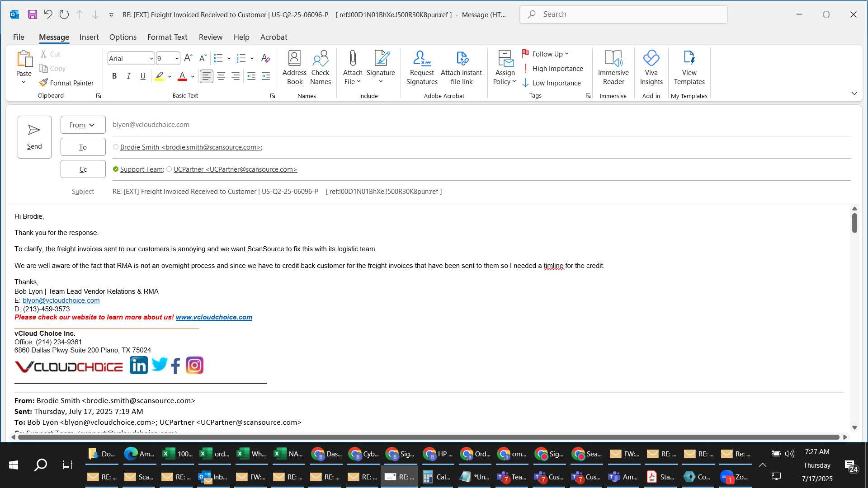Decrease font size with shrink font icon
868x488 pixels.
point(203,58)
